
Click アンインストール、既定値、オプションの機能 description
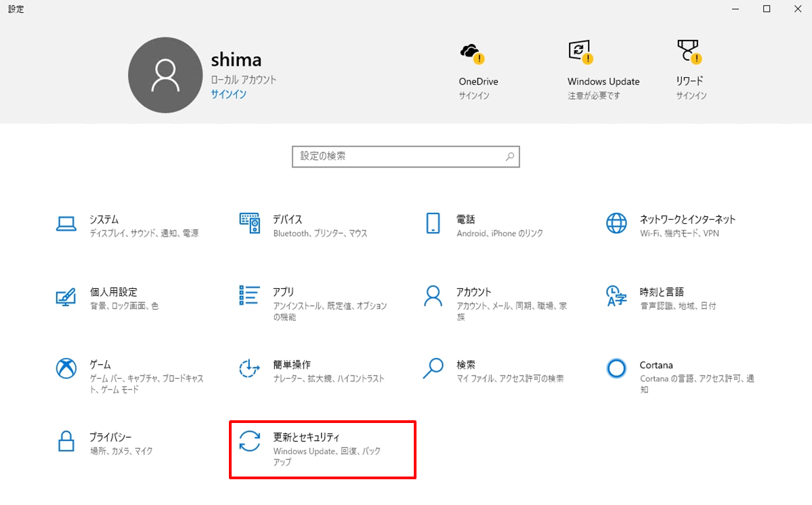pyautogui.click(x=330, y=311)
